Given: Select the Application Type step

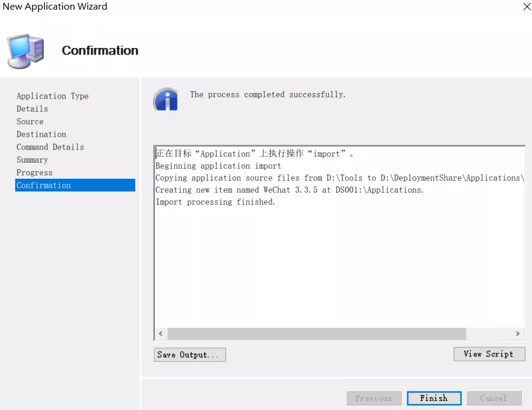Looking at the screenshot, I should click(x=52, y=96).
